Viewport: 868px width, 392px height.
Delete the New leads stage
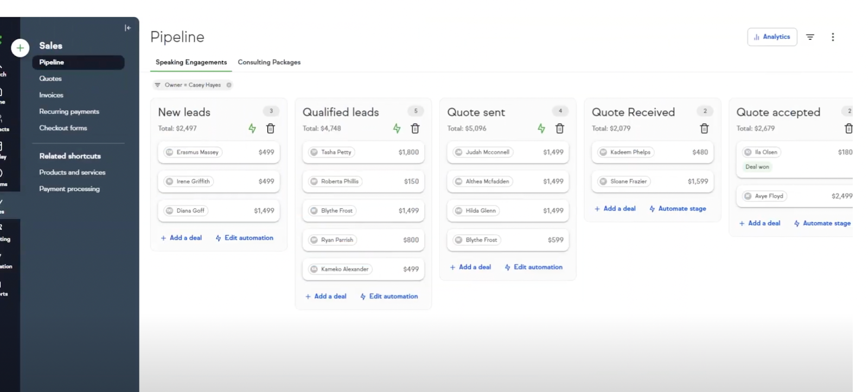click(x=270, y=128)
